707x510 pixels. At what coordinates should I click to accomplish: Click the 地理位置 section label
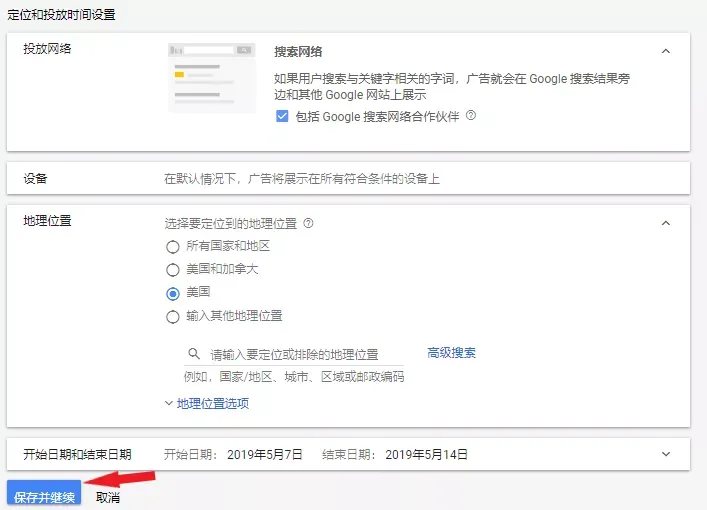click(47, 221)
